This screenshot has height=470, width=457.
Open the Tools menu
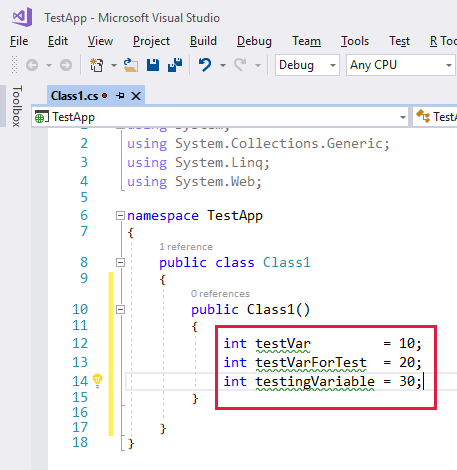[355, 41]
